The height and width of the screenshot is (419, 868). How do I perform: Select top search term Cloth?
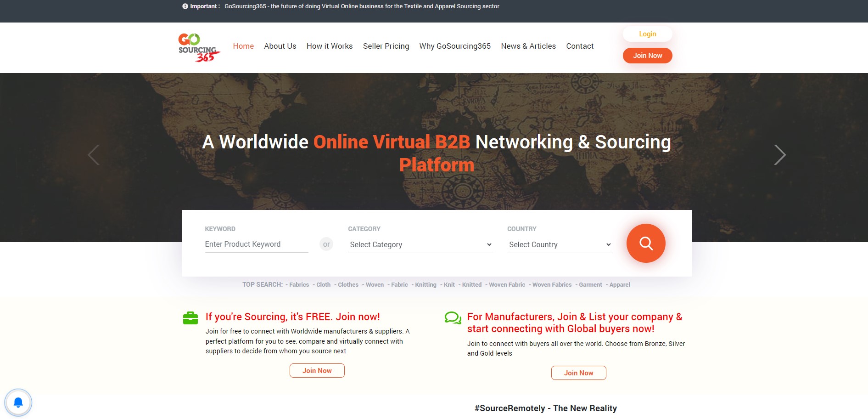point(324,285)
